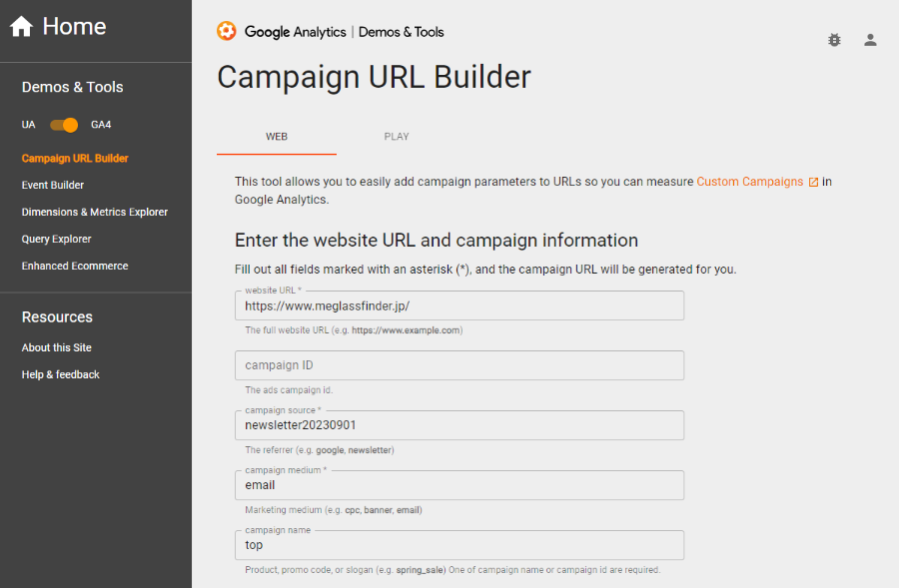Click the Home house icon

tap(21, 26)
